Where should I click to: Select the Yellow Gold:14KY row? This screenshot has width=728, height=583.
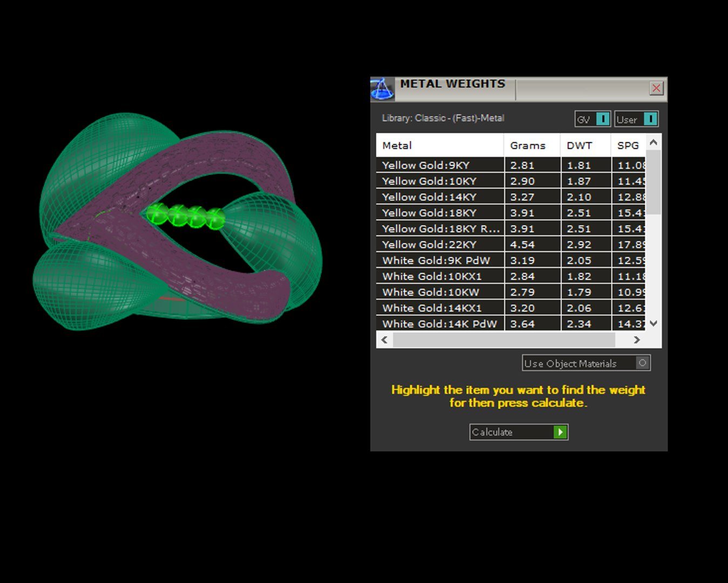coord(511,197)
